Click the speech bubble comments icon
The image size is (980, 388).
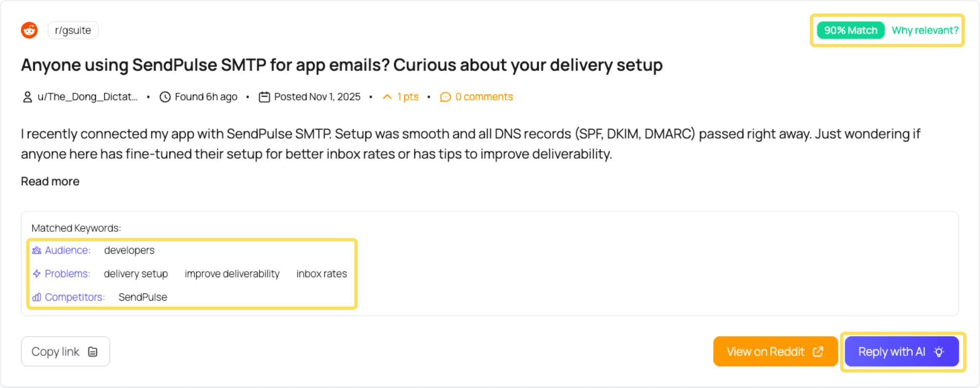445,97
